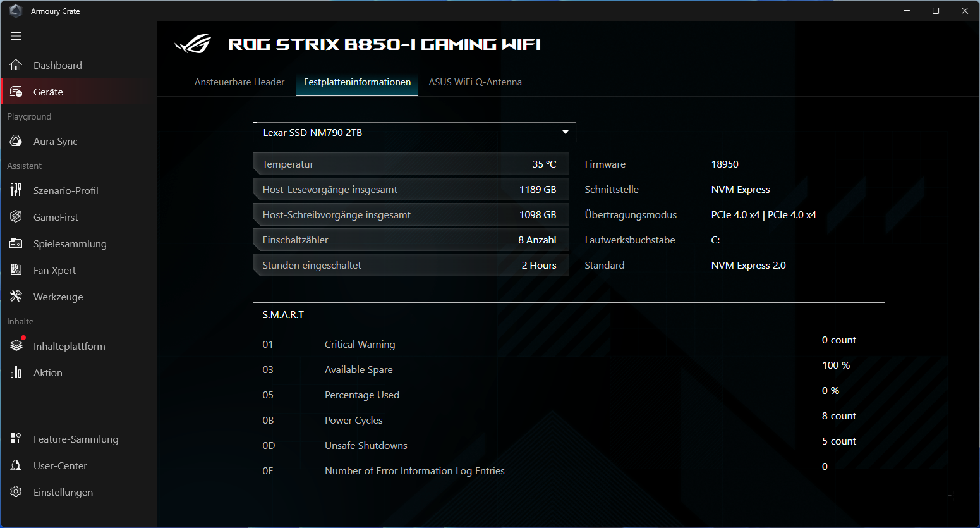The height and width of the screenshot is (528, 980).
Task: Go to Geräte in the sidebar
Action: pyautogui.click(x=48, y=92)
